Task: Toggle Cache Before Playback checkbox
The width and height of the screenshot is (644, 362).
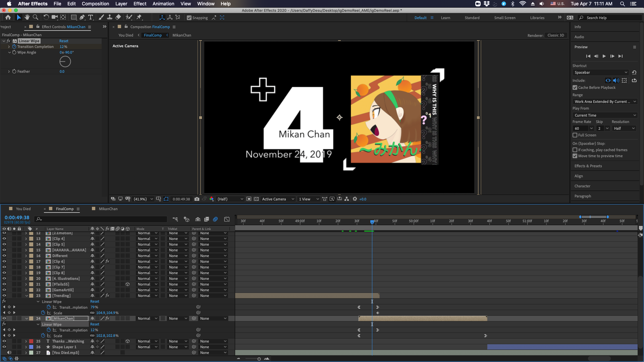Action: [x=575, y=87]
